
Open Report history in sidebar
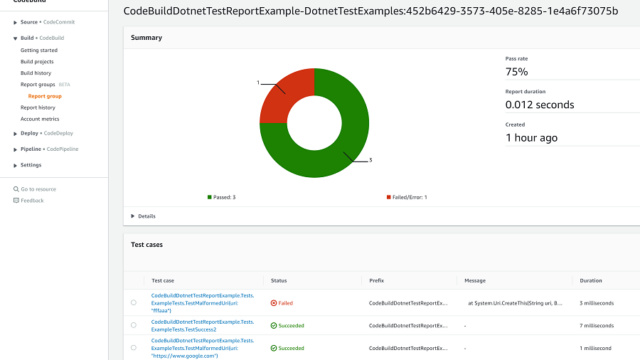tap(38, 107)
